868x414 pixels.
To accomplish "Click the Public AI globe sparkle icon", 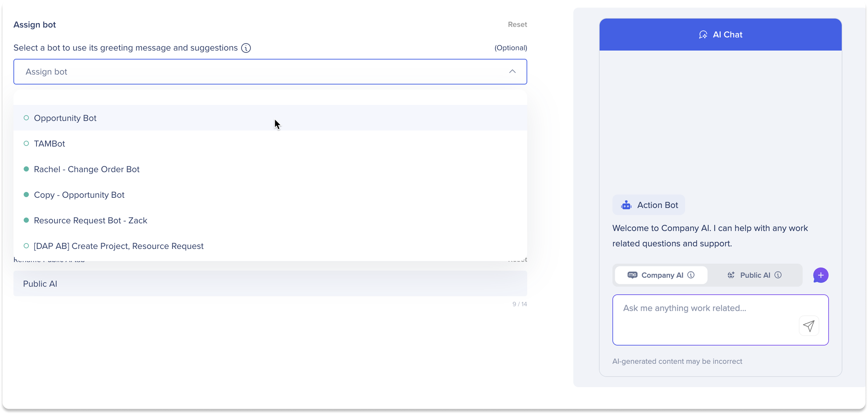I will [x=731, y=275].
